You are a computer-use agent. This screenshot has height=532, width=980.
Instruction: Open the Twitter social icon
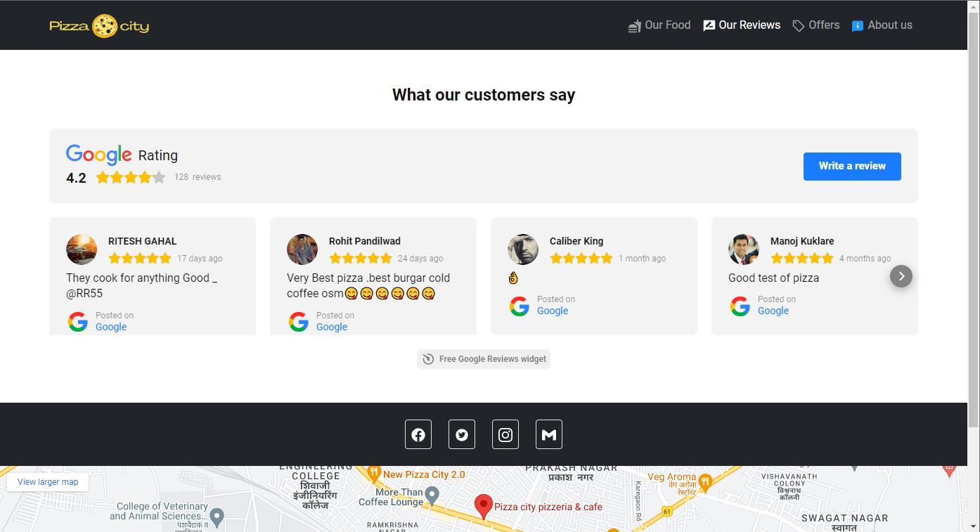point(462,434)
